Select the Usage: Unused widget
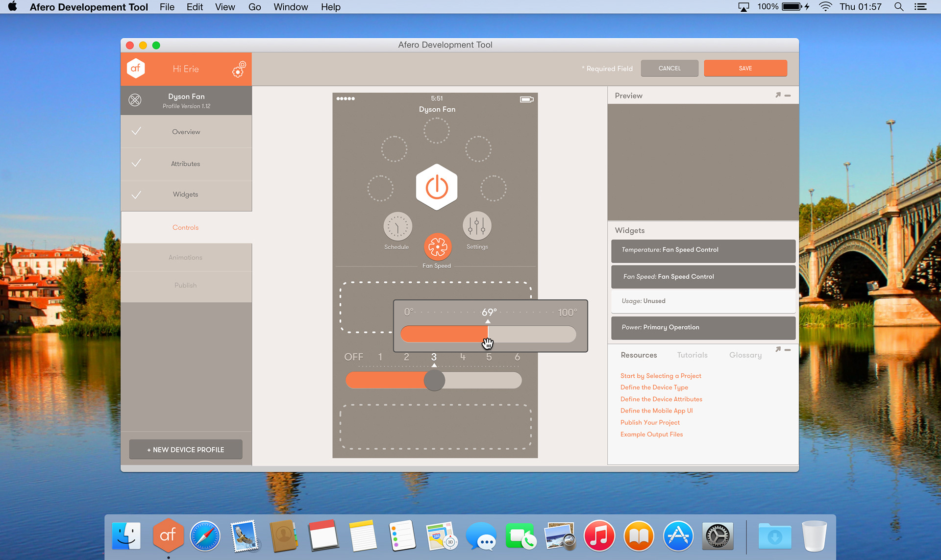 [703, 301]
